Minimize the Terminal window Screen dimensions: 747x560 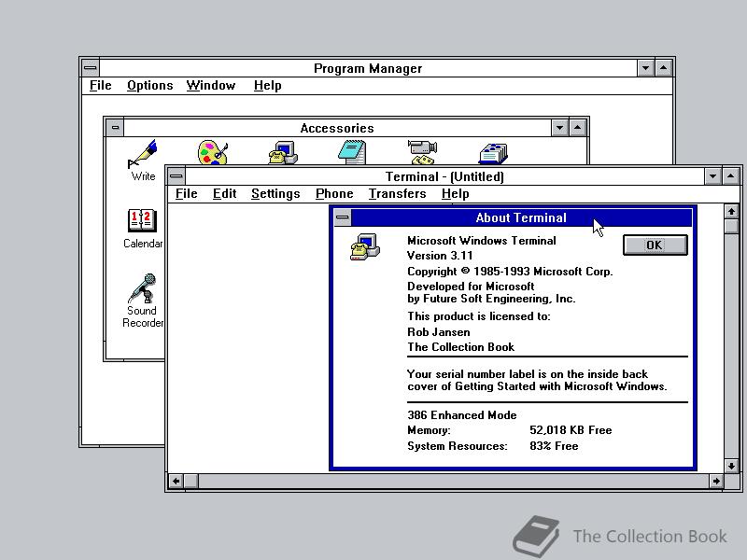712,176
